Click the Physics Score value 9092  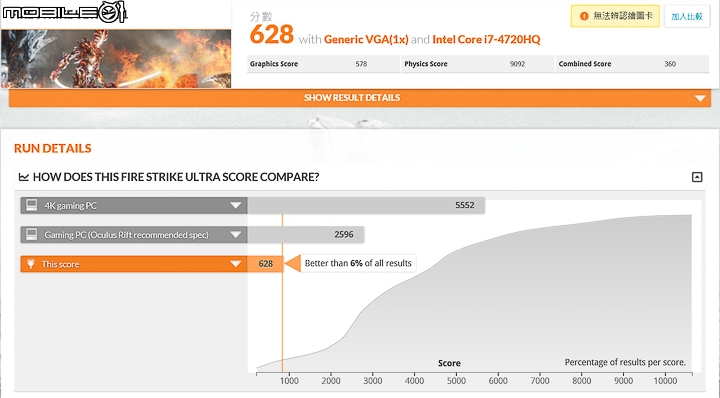pos(517,64)
